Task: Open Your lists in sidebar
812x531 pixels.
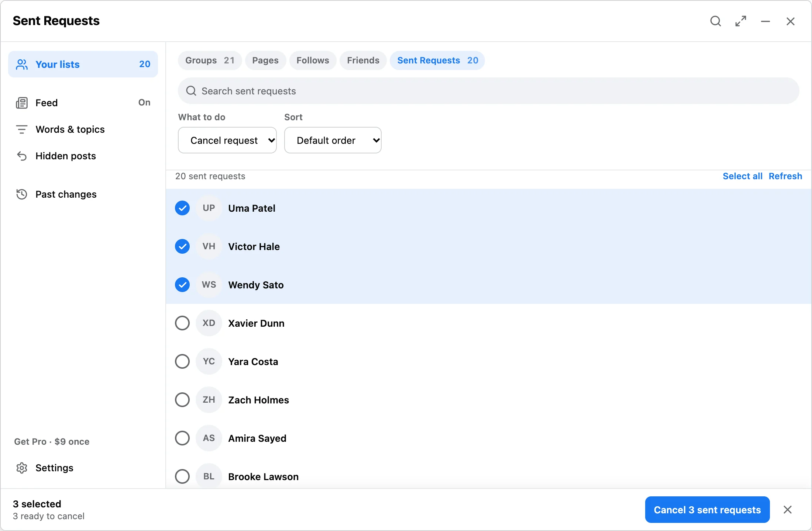Action: (83, 64)
